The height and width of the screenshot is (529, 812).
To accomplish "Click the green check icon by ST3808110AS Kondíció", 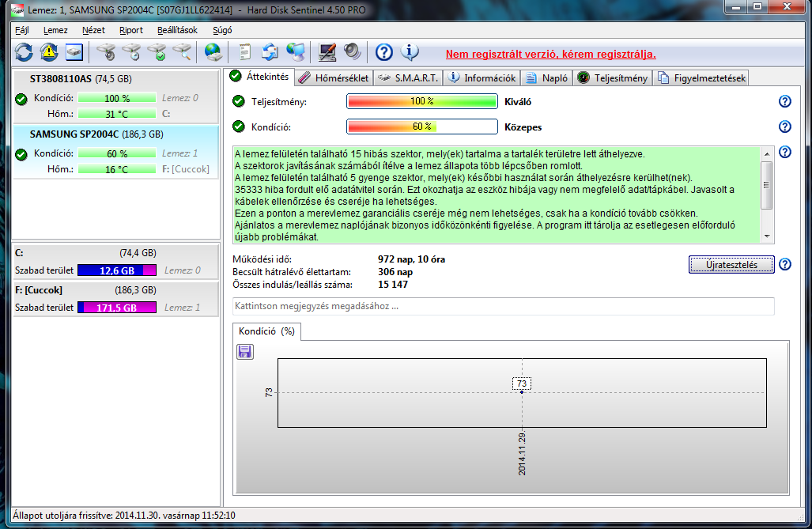I will [21, 99].
